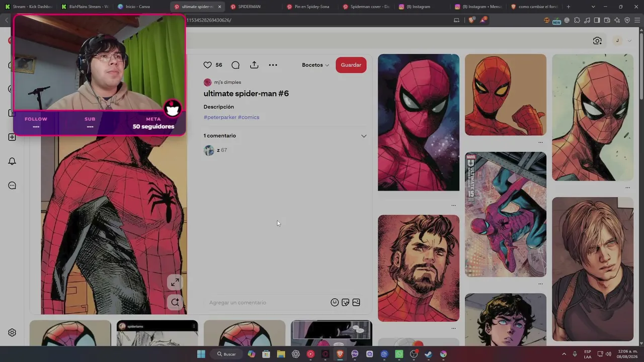Open Pinterest settings gear in sidebar
The height and width of the screenshot is (362, 644).
tap(12, 332)
